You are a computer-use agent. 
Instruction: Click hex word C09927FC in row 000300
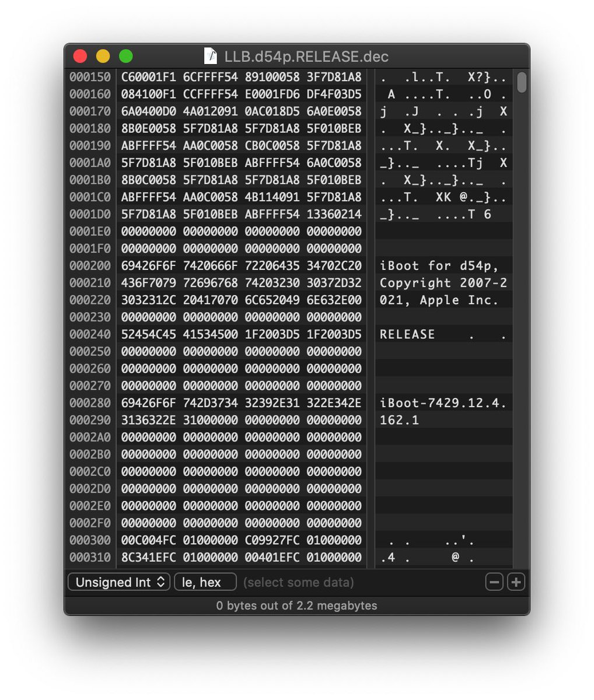(272, 540)
